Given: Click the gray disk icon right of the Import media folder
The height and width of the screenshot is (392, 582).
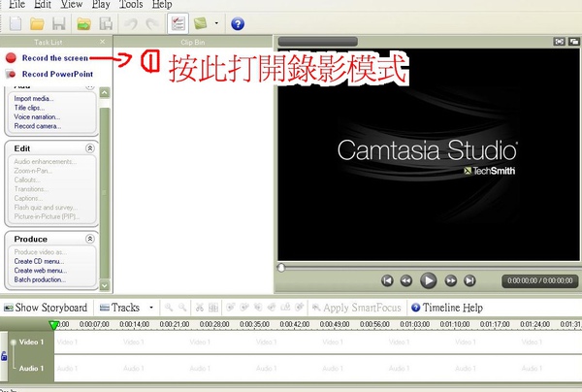Looking at the screenshot, I should tap(106, 23).
